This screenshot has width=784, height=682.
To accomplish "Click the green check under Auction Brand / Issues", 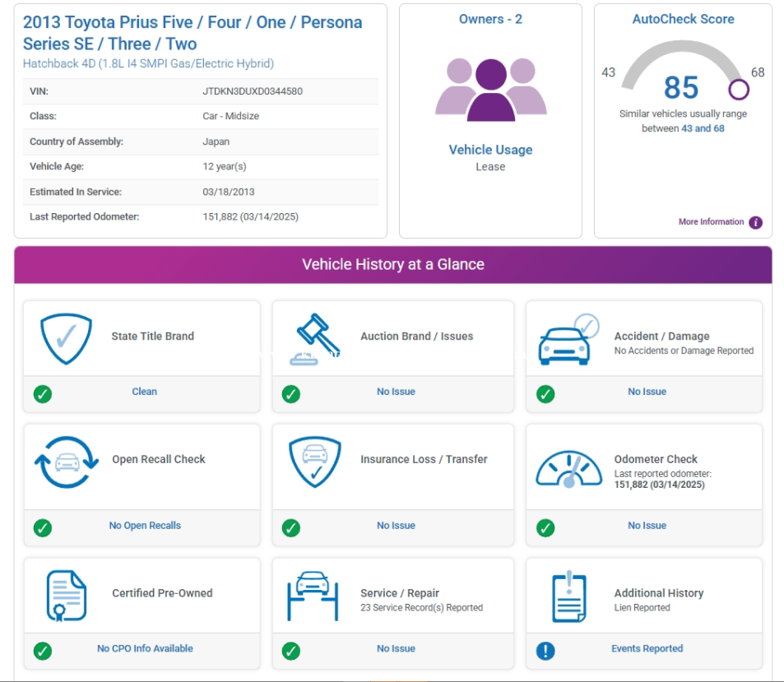I will tap(291, 394).
